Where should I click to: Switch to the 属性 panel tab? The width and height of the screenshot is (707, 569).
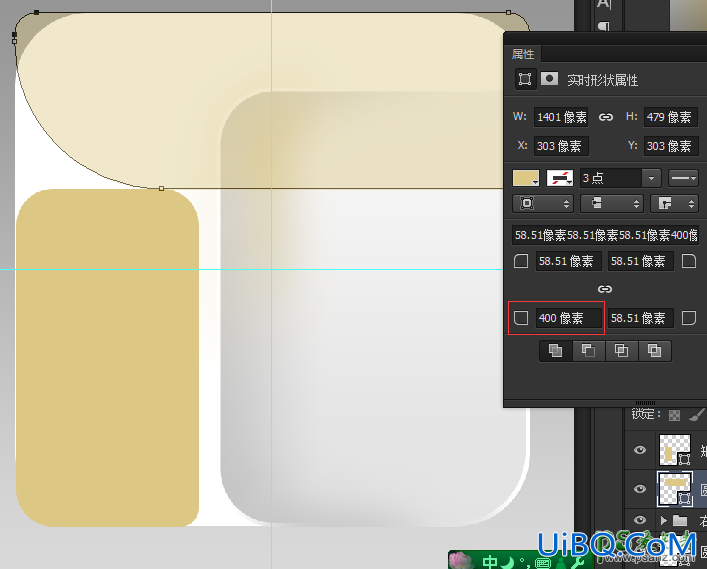(523, 54)
